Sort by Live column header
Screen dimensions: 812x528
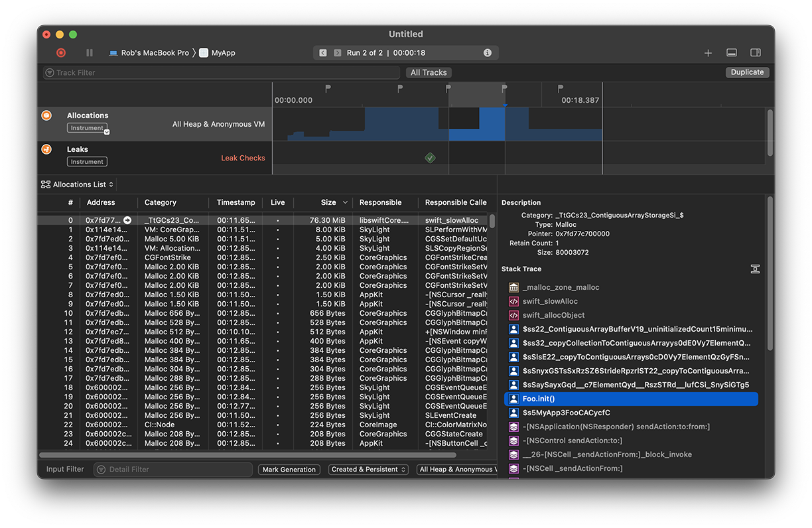[x=278, y=202]
